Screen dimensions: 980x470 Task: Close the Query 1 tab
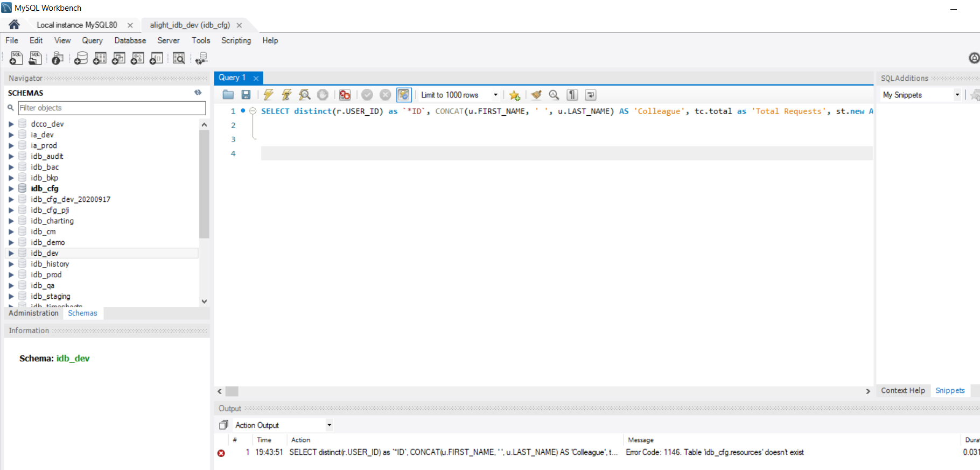[256, 78]
